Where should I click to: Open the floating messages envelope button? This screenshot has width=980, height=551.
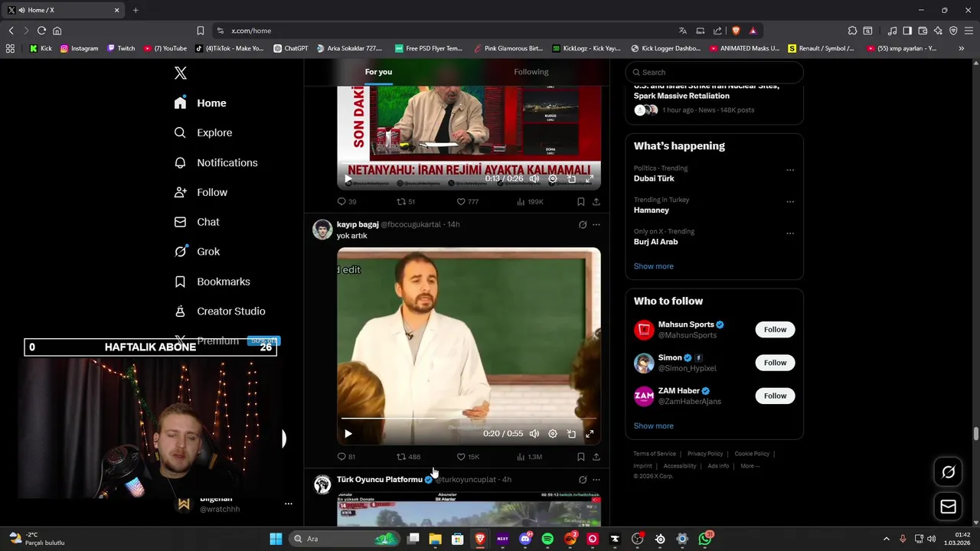[x=949, y=507]
